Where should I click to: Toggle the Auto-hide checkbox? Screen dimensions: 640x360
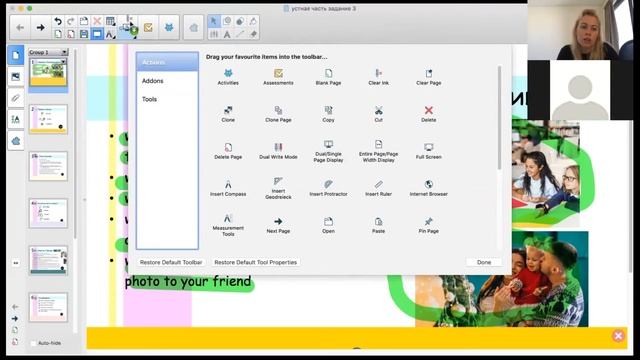(34, 343)
